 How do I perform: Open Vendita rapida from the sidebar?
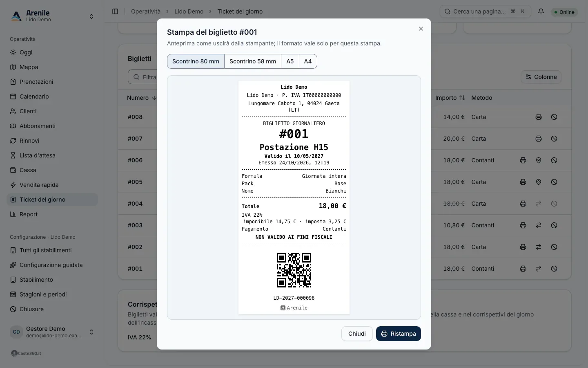52,185
